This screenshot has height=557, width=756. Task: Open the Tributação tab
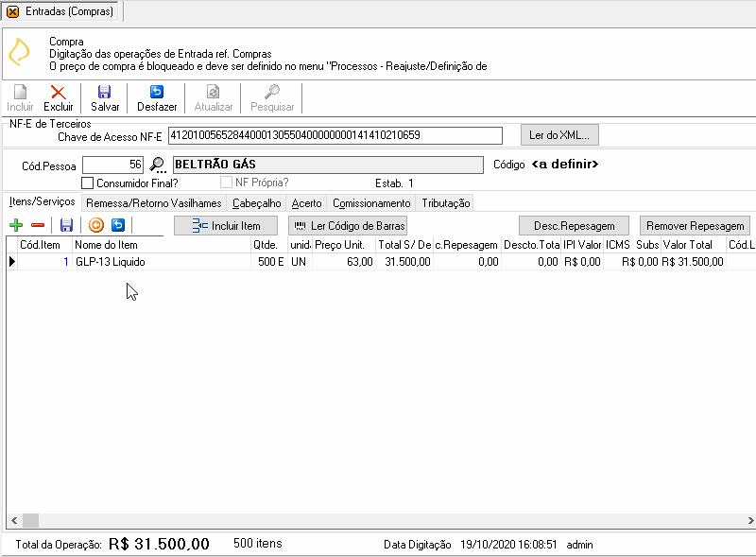point(446,203)
